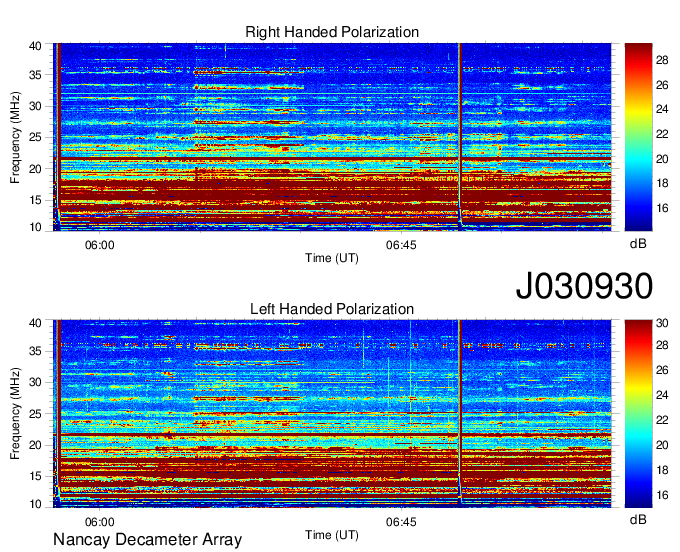The image size is (680, 552).
Task: Click "Time (UT)" label under the left-handed plot
Action: tap(332, 535)
